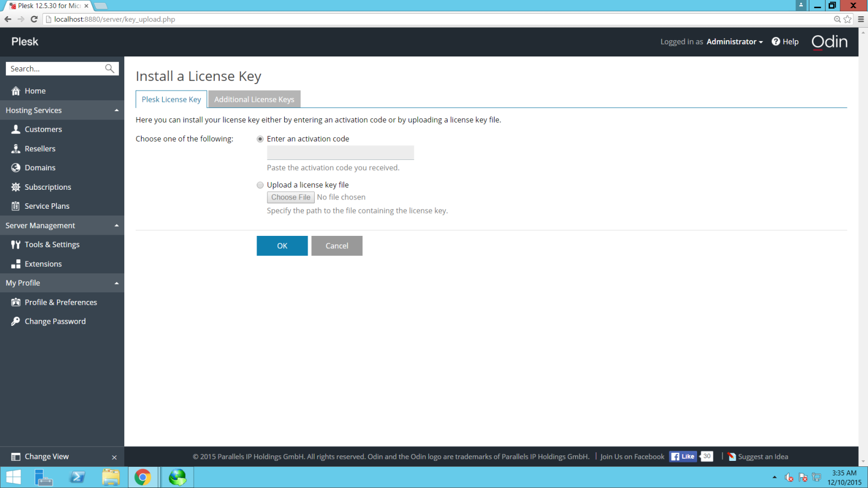868x488 pixels.
Task: Show hidden system tray icons
Action: coord(774,477)
